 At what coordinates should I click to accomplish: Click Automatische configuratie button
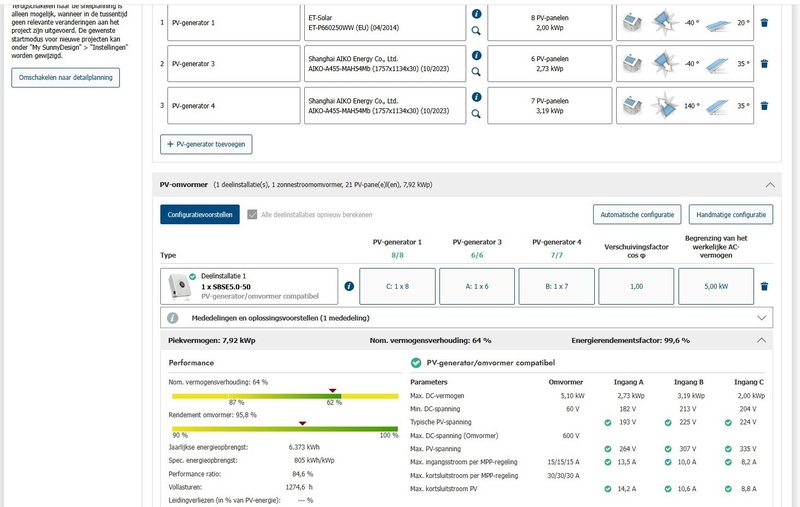tap(635, 214)
